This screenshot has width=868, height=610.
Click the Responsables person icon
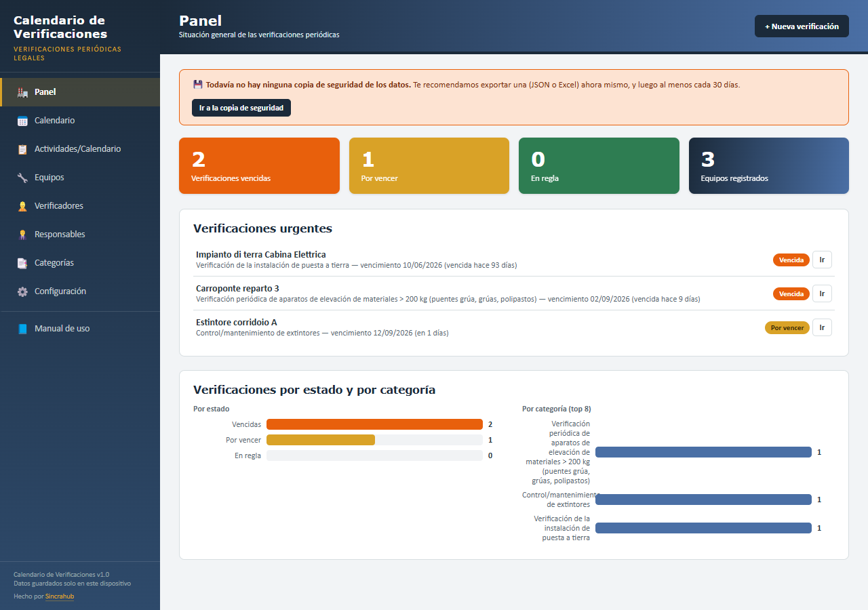(x=22, y=235)
